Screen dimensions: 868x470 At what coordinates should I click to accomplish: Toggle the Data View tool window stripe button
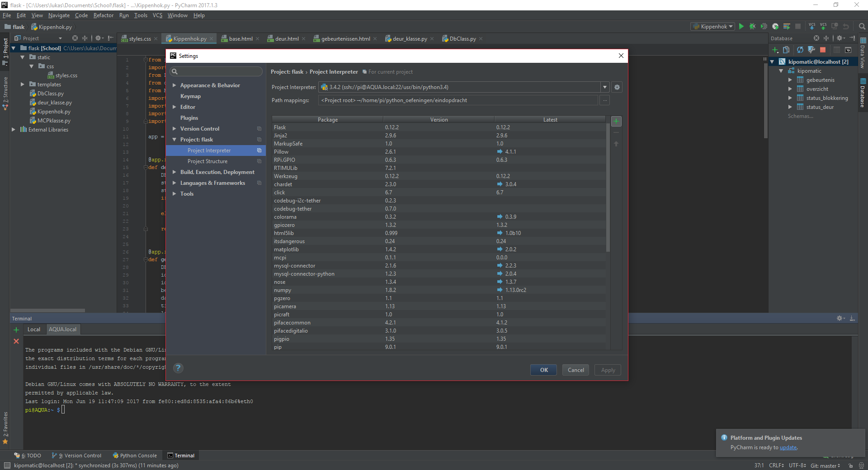[863, 53]
